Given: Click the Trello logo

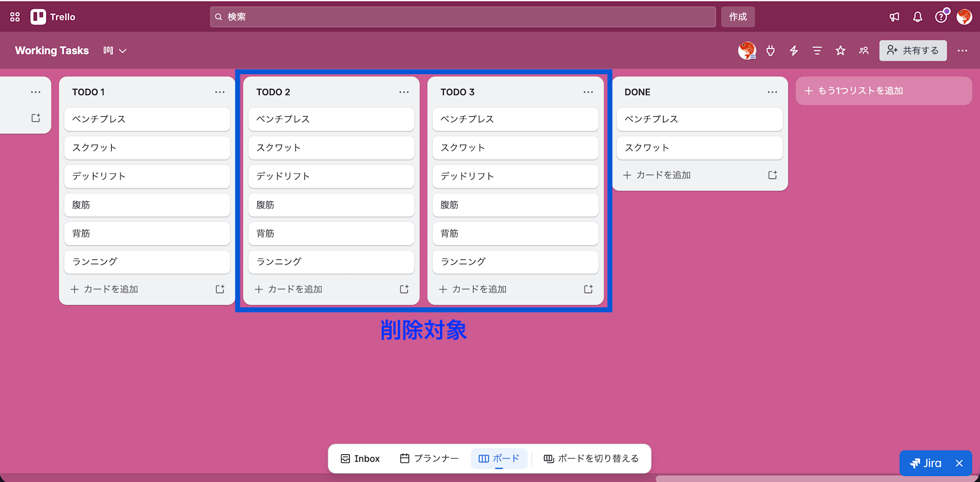Looking at the screenshot, I should tap(53, 17).
